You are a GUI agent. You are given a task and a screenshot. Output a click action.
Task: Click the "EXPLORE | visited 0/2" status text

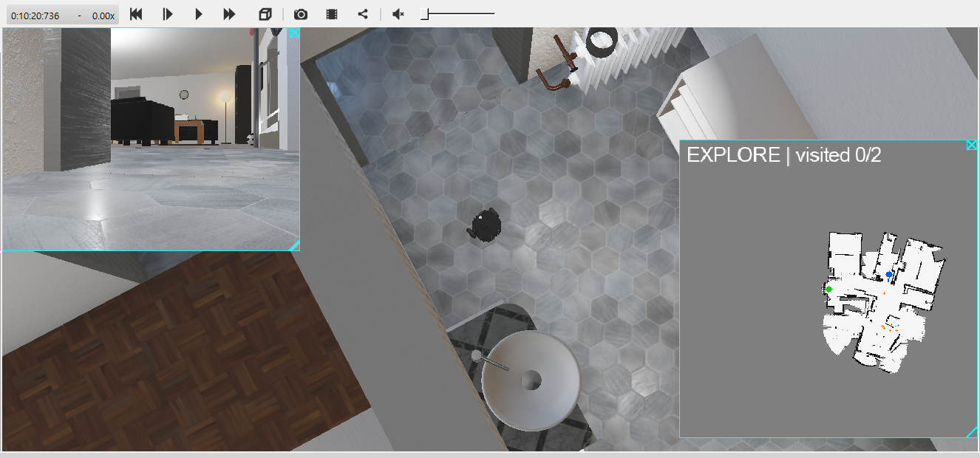(784, 155)
